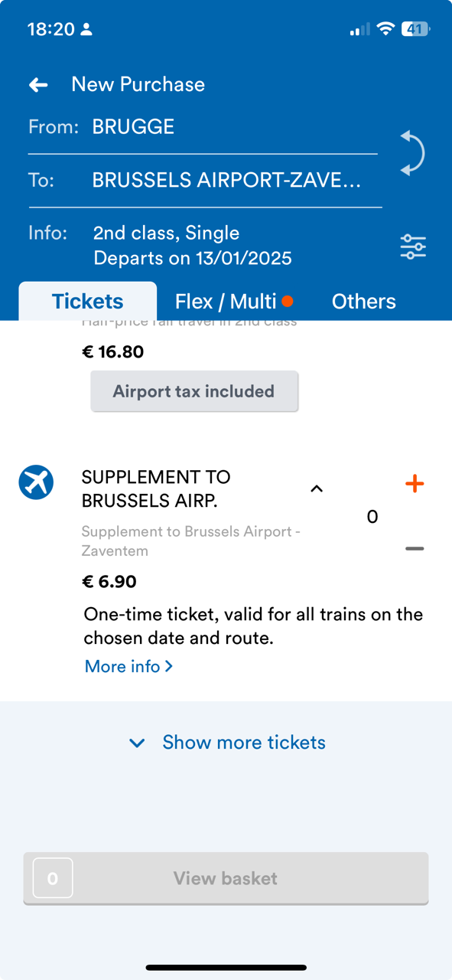
Task: Tap the back arrow beside New Purchase
Action: 38,85
